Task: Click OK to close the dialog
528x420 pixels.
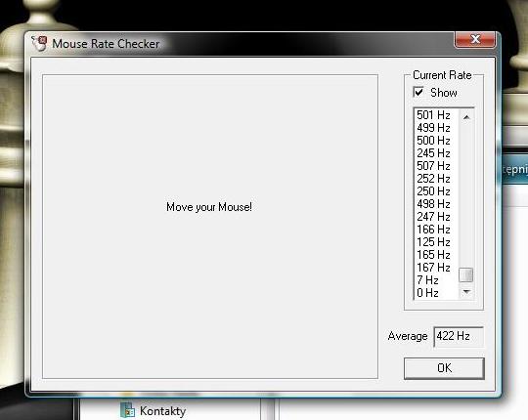Action: tap(444, 368)
